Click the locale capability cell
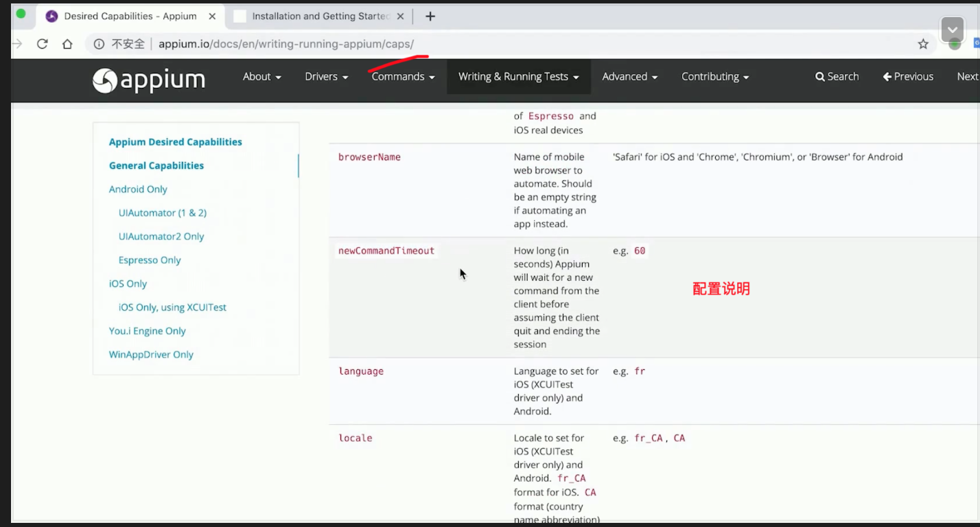Image resolution: width=980 pixels, height=527 pixels. click(355, 438)
